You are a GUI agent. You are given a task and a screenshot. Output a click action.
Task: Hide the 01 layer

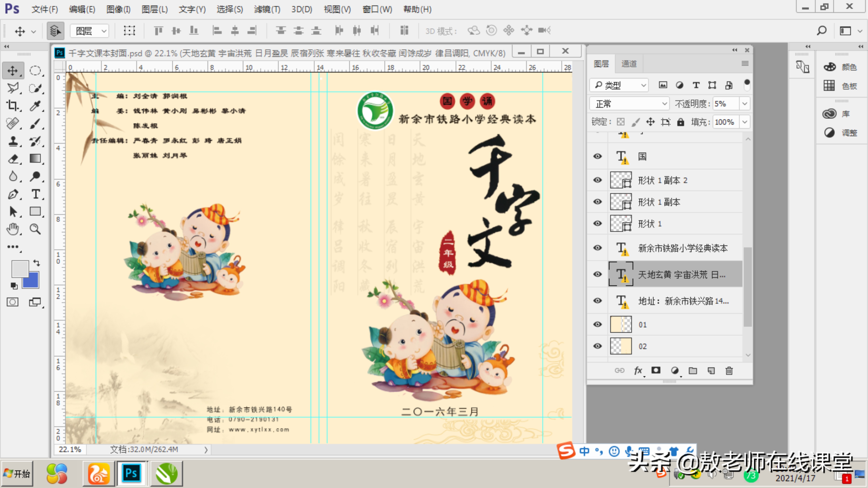tap(597, 324)
